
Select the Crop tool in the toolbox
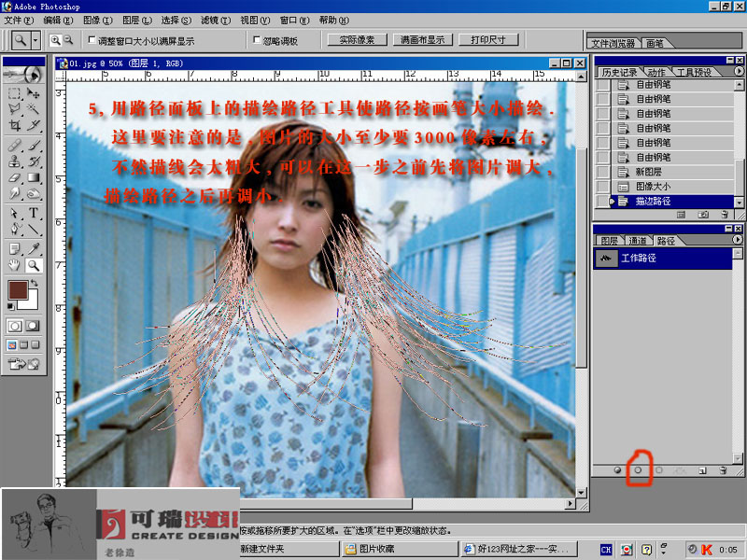coord(16,125)
